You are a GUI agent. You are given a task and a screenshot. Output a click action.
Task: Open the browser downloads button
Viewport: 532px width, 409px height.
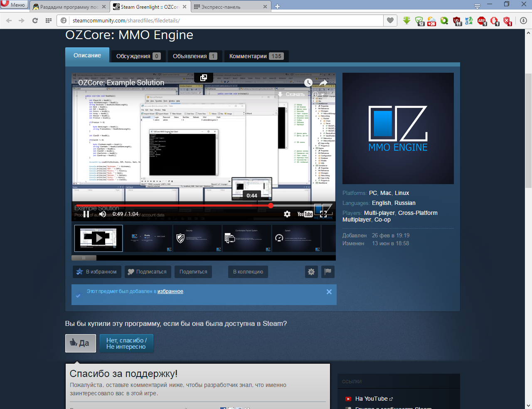(523, 20)
